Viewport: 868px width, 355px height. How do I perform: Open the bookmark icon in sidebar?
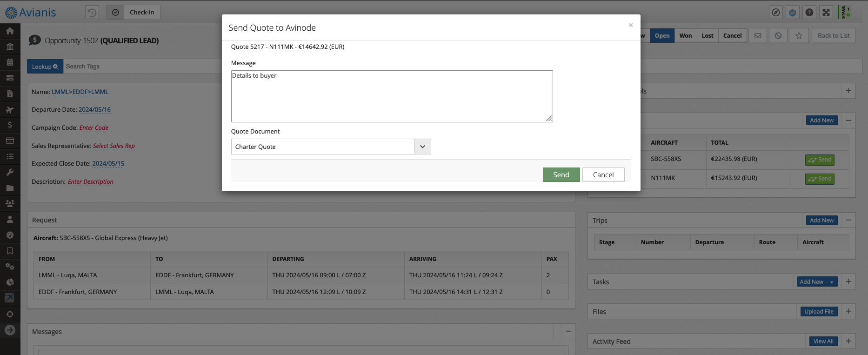(x=10, y=251)
